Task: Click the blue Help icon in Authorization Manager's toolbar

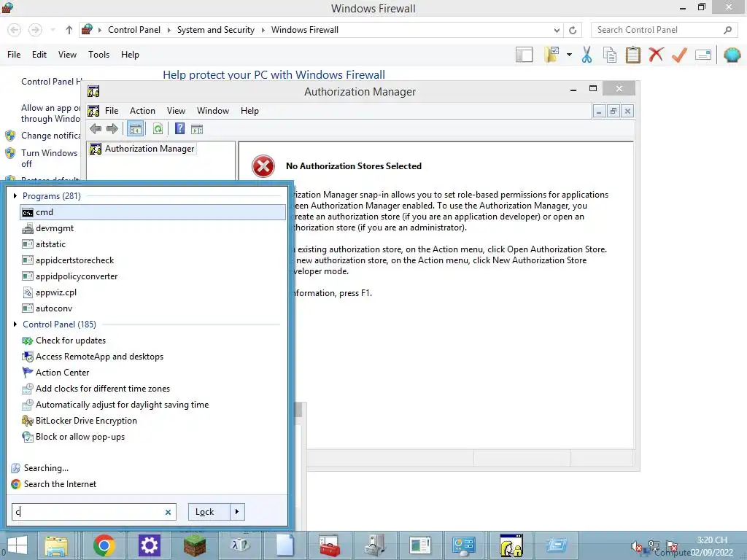Action: (179, 128)
